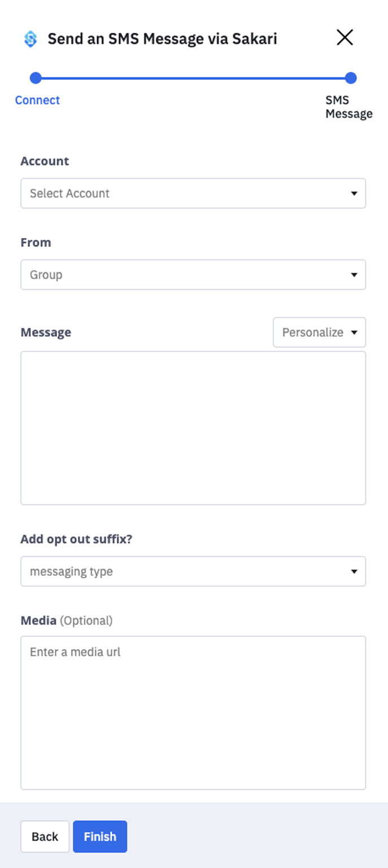Open the From Group dropdown
Screen dimensions: 388x868
click(x=193, y=275)
